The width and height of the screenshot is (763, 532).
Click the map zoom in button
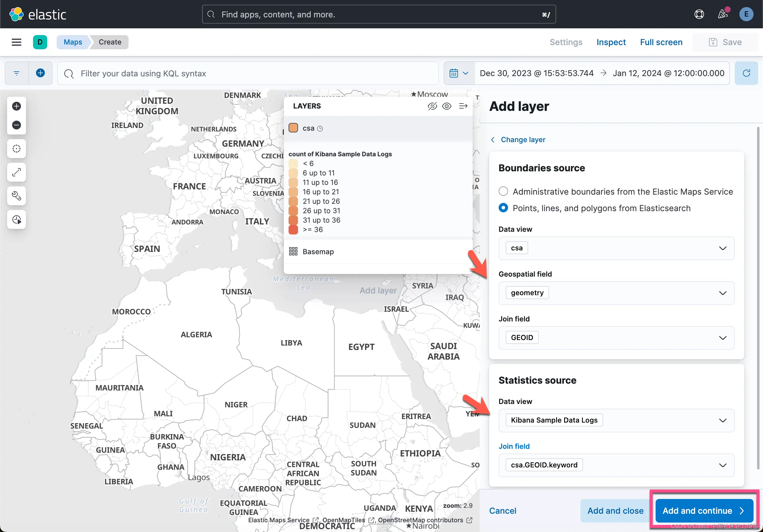(x=16, y=106)
